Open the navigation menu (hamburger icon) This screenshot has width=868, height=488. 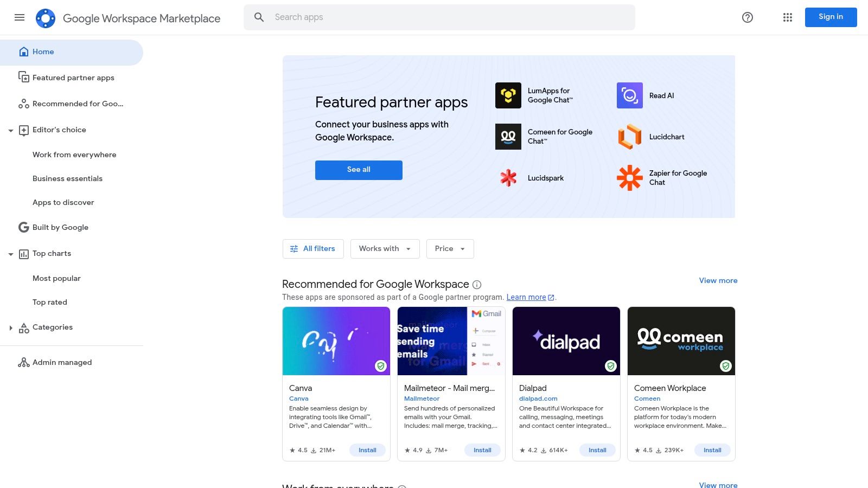(20, 17)
